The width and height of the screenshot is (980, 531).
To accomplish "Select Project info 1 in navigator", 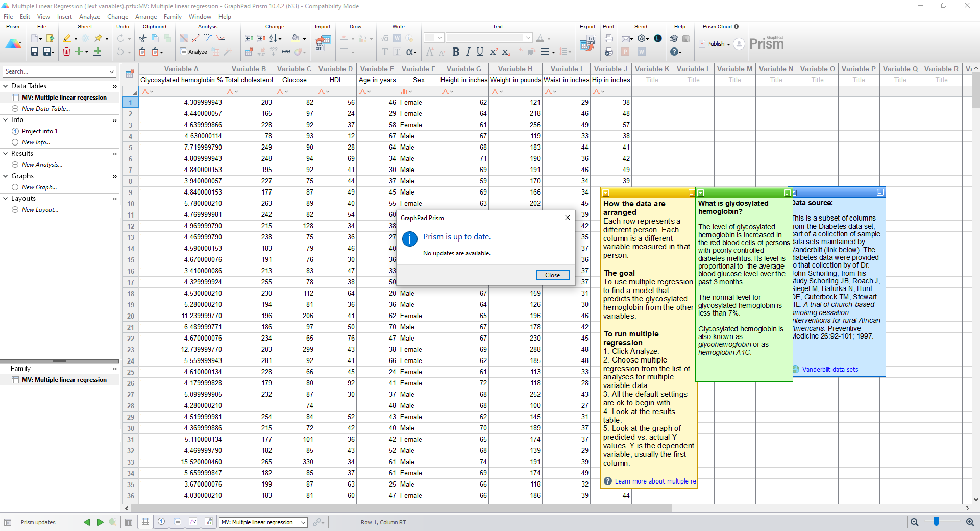I will pyautogui.click(x=39, y=131).
